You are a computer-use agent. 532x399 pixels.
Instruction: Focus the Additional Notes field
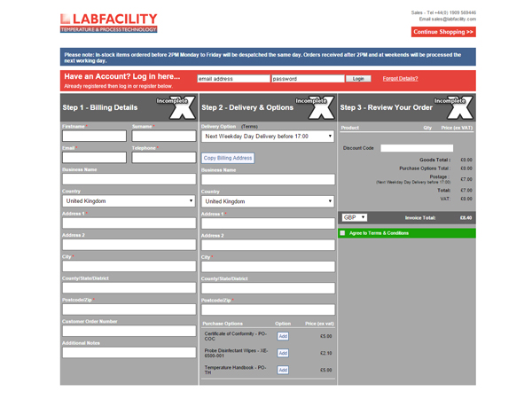point(129,353)
